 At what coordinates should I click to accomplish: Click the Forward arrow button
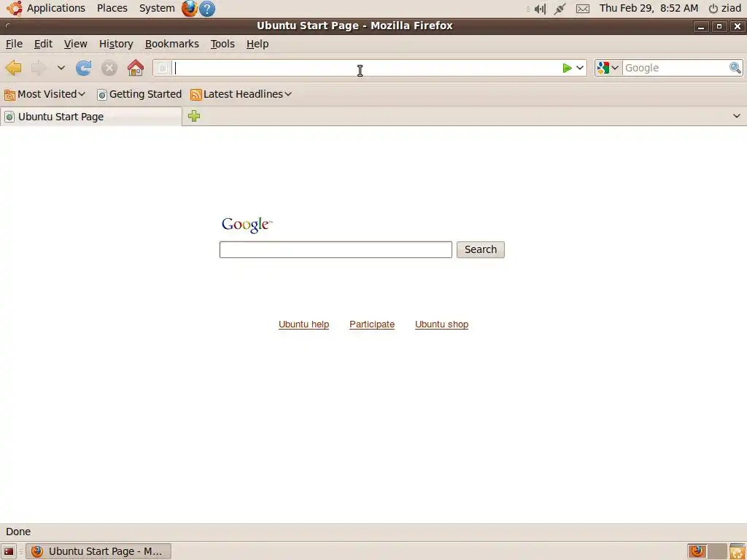39,68
